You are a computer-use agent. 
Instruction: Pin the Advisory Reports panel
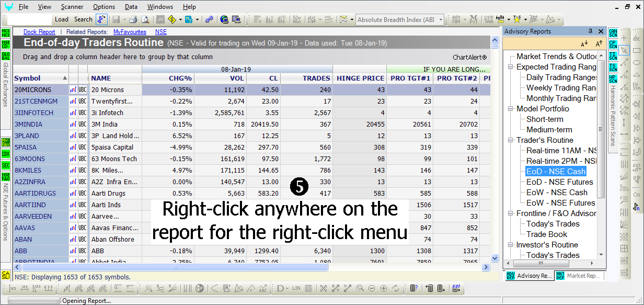591,31
